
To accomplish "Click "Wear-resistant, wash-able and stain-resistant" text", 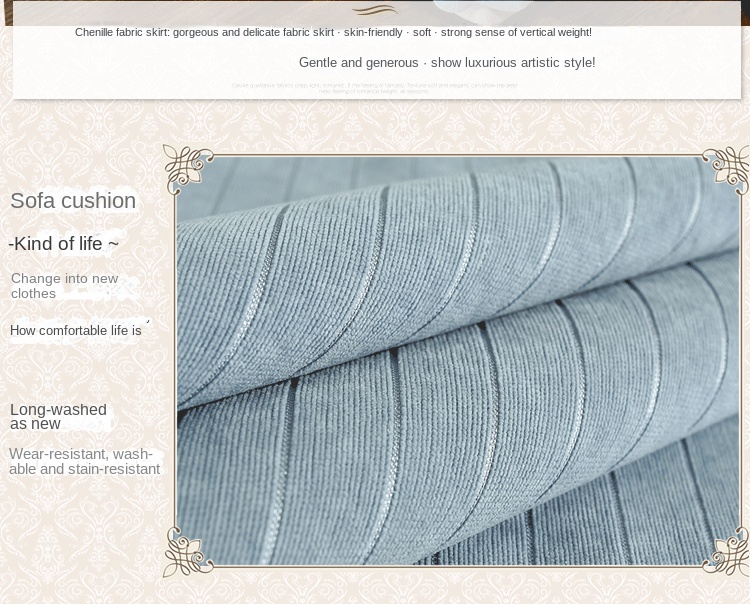I will [84, 462].
